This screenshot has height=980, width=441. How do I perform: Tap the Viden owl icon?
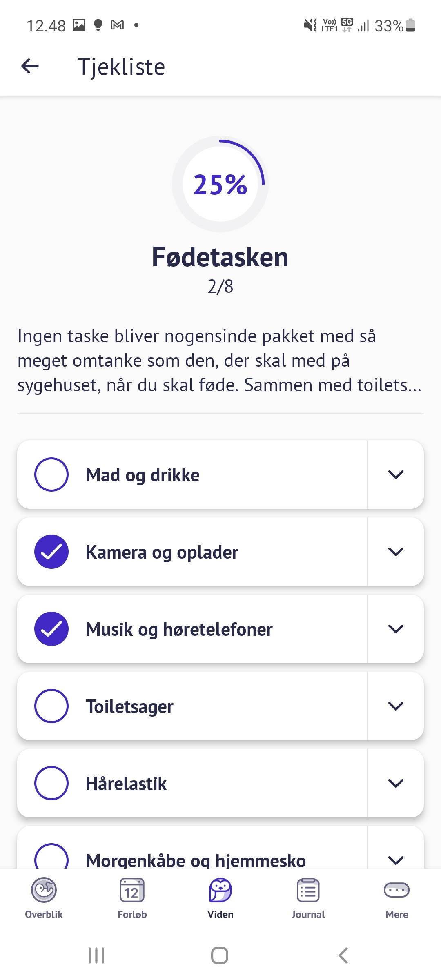point(220,890)
